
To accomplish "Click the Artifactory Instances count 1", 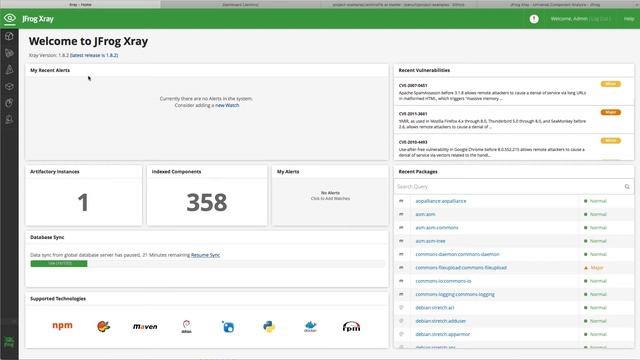I will tap(83, 202).
